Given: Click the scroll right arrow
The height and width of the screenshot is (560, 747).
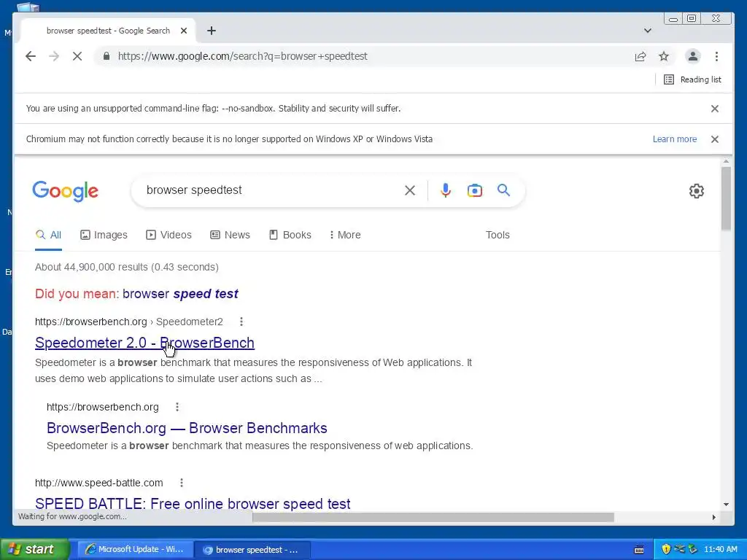Looking at the screenshot, I should tap(713, 517).
